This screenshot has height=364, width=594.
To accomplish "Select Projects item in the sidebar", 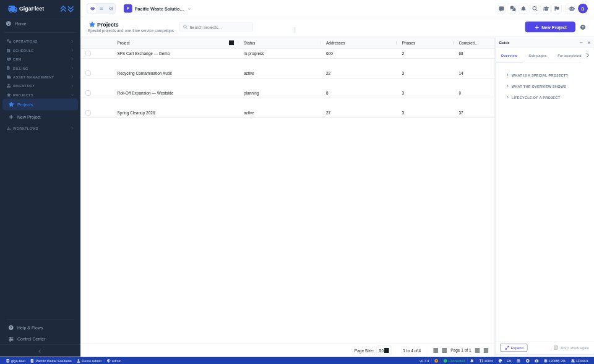I will click(x=40, y=104).
